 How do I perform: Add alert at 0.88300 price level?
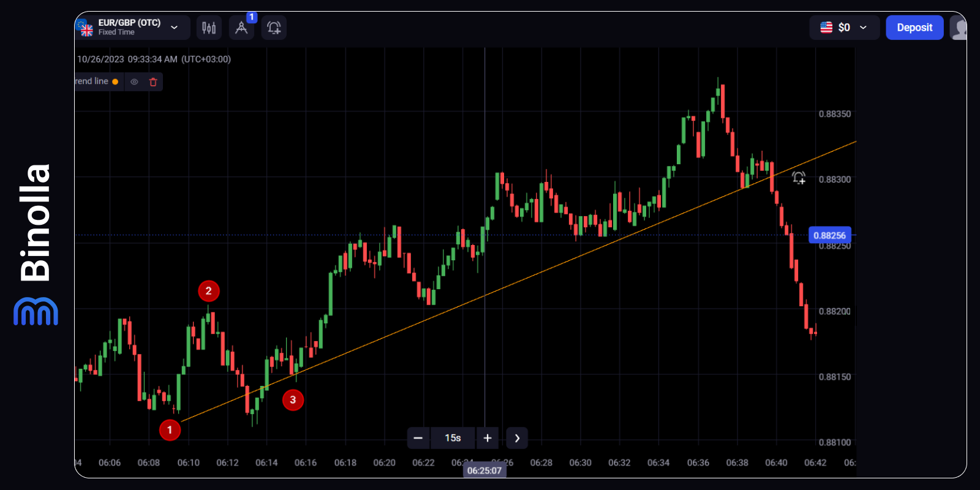799,178
